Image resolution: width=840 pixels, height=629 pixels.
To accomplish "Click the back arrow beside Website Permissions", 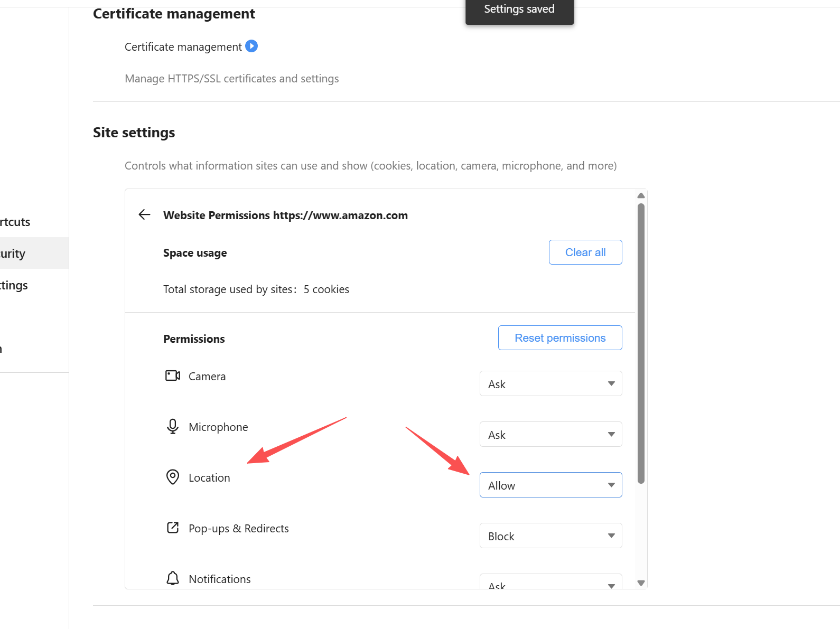I will pos(144,214).
